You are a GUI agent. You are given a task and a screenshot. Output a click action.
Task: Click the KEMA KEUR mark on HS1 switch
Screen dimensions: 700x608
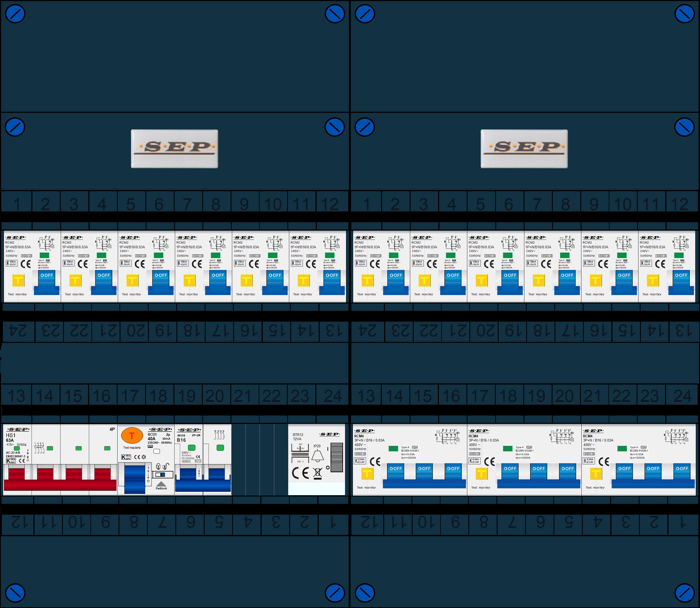(11, 460)
